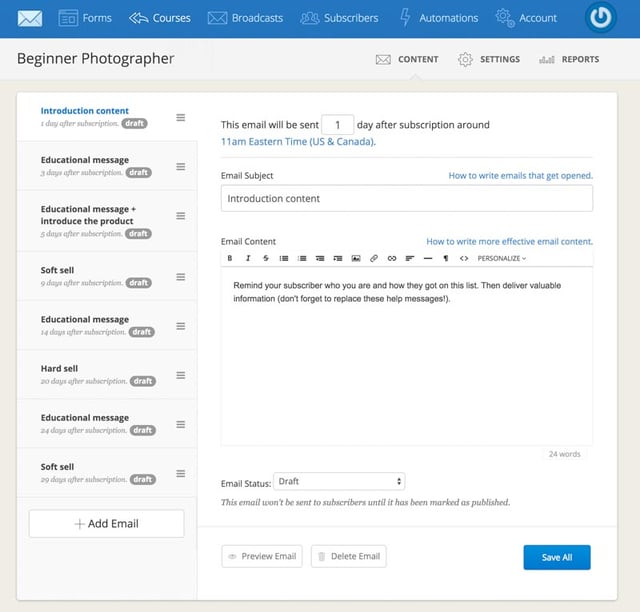The width and height of the screenshot is (640, 612).
Task: Click the Email Subject input field
Action: (x=407, y=198)
